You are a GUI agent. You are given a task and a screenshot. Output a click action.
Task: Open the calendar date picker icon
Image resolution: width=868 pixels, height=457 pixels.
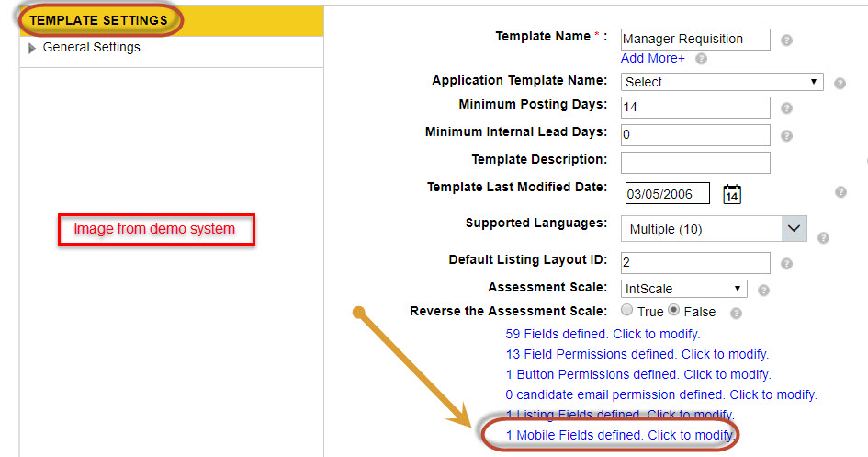tap(732, 194)
